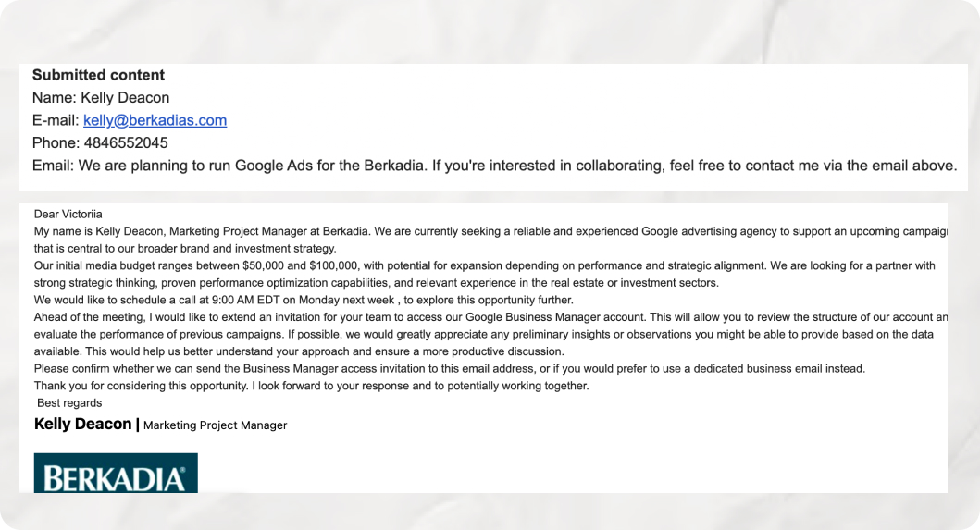The height and width of the screenshot is (530, 980).
Task: Click the 'Name: Kelly Deacon' line
Action: (x=101, y=97)
